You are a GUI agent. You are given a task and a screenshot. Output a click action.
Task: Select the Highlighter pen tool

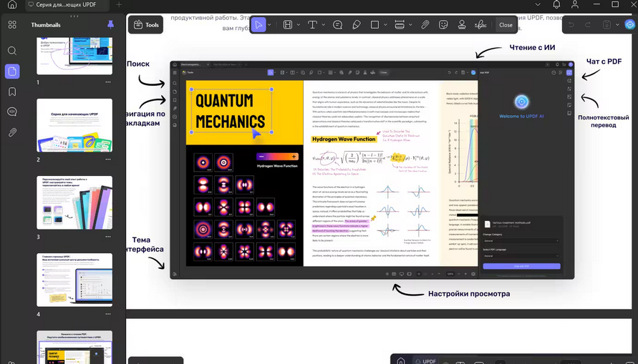[357, 24]
